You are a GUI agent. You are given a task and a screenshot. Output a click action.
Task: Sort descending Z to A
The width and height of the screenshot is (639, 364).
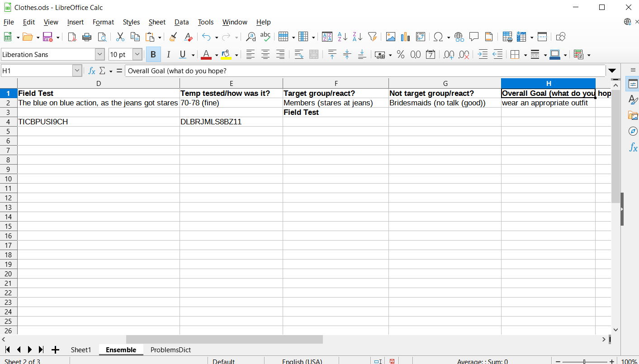click(357, 37)
